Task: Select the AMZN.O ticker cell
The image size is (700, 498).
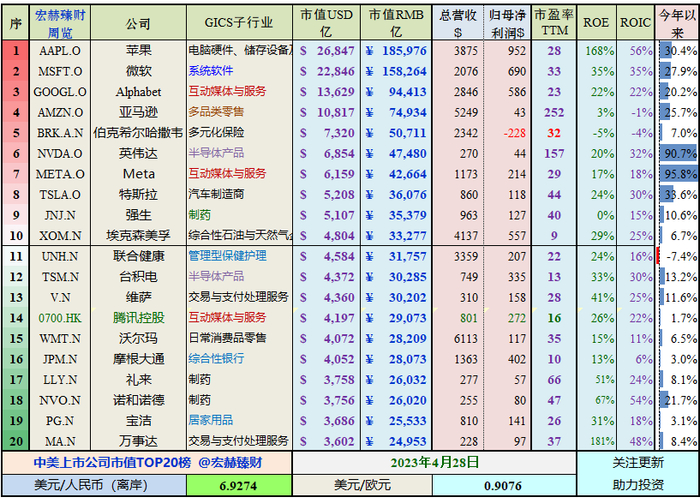Action: coord(60,112)
